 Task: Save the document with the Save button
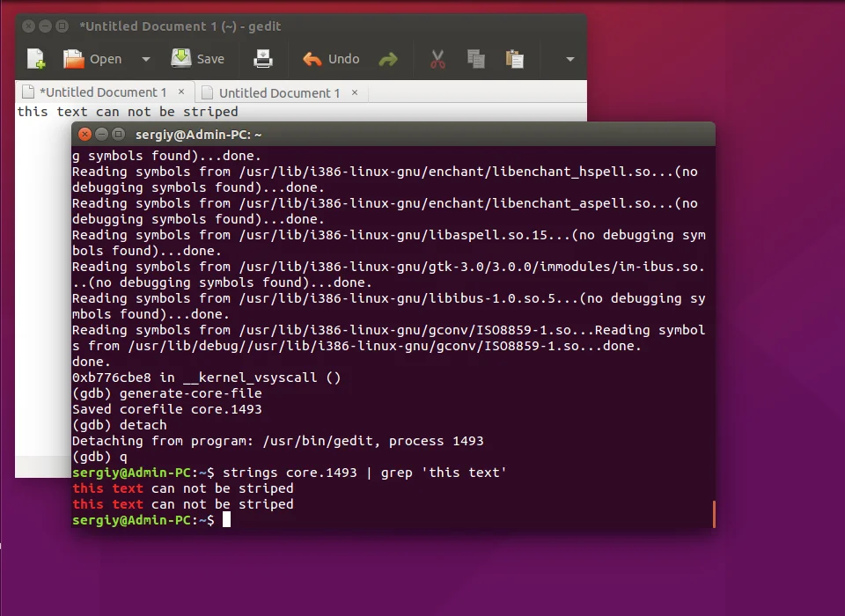point(197,59)
